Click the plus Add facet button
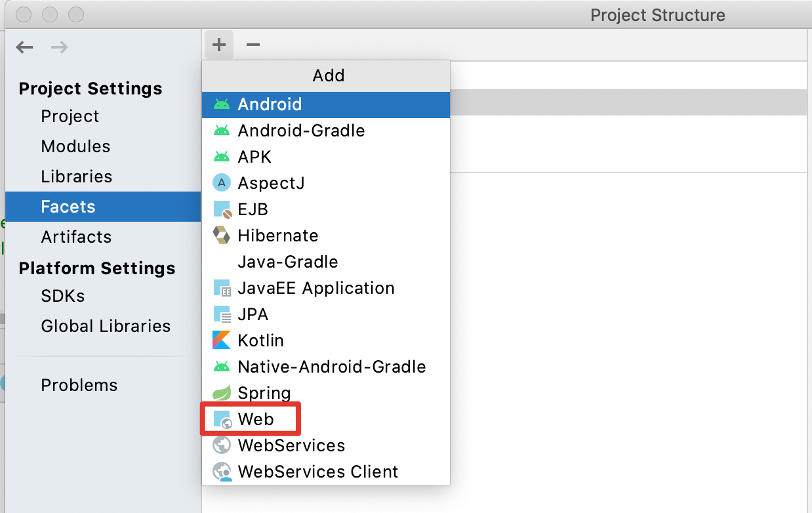The image size is (812, 513). [x=219, y=45]
